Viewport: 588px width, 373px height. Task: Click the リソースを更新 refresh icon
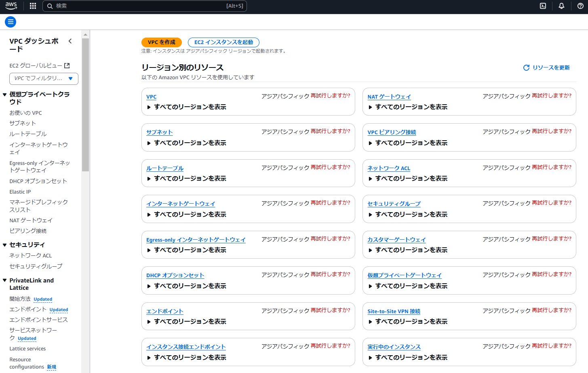tap(526, 67)
